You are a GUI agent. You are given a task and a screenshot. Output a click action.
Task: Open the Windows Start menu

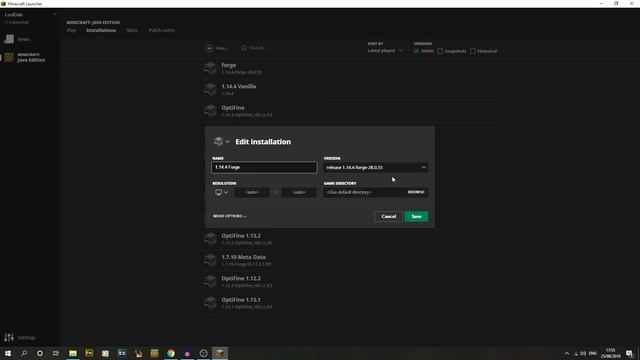click(x=8, y=353)
